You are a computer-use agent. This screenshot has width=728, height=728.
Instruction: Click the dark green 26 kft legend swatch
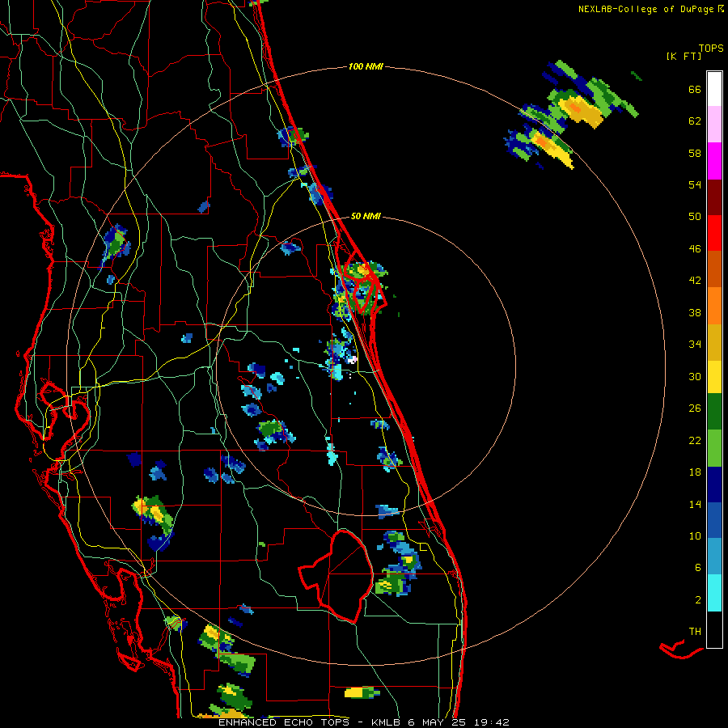714,412
